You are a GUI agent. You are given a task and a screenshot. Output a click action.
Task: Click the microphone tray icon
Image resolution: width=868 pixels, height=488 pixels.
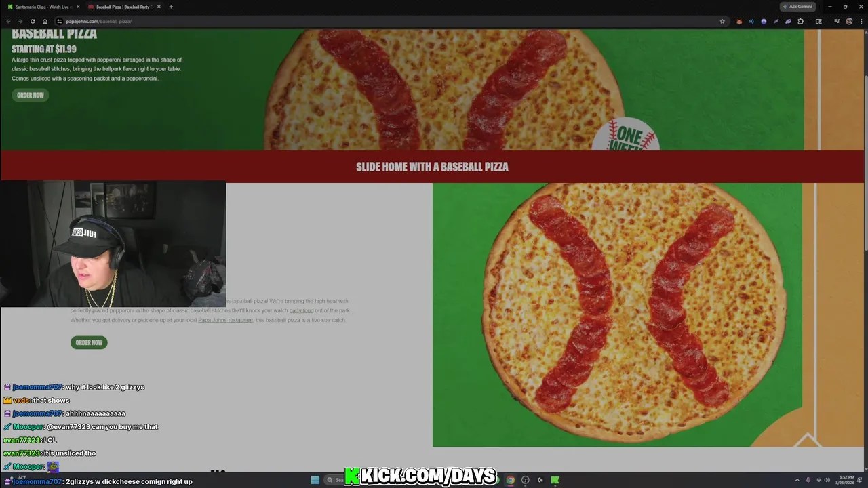808,480
